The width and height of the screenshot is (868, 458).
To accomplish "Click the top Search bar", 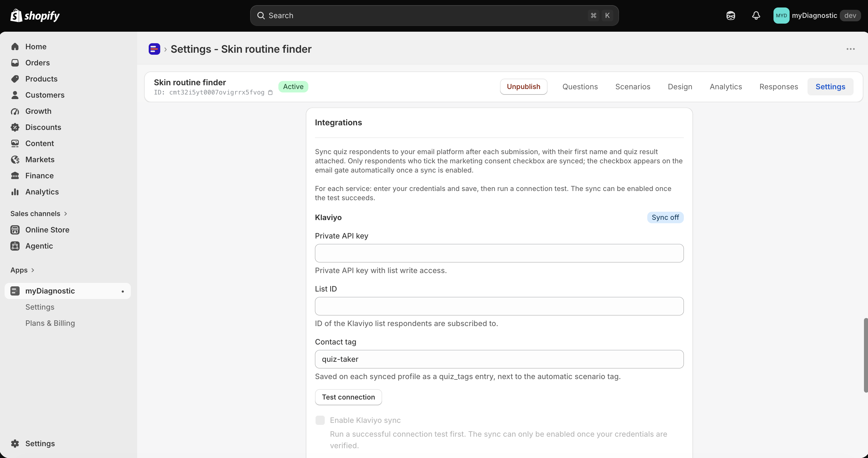I will [434, 16].
